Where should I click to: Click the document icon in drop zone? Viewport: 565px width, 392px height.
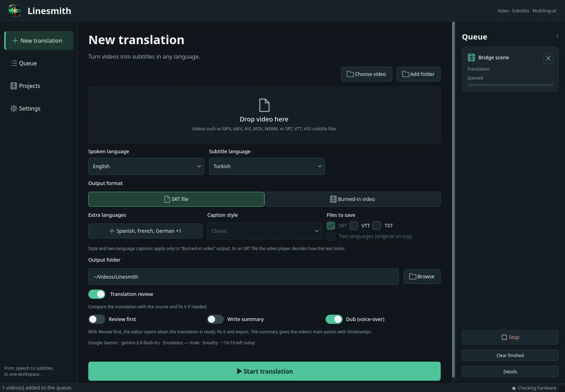point(264,105)
